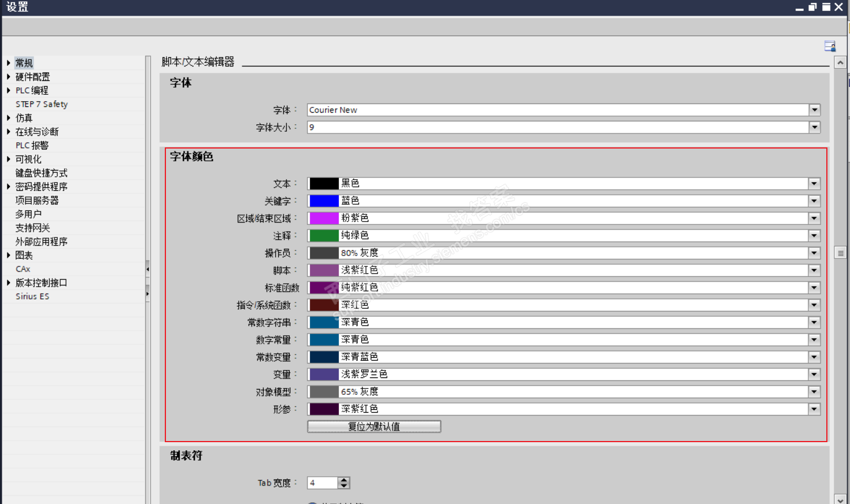
Task: Select 多用户 in the settings tree
Action: tap(28, 214)
